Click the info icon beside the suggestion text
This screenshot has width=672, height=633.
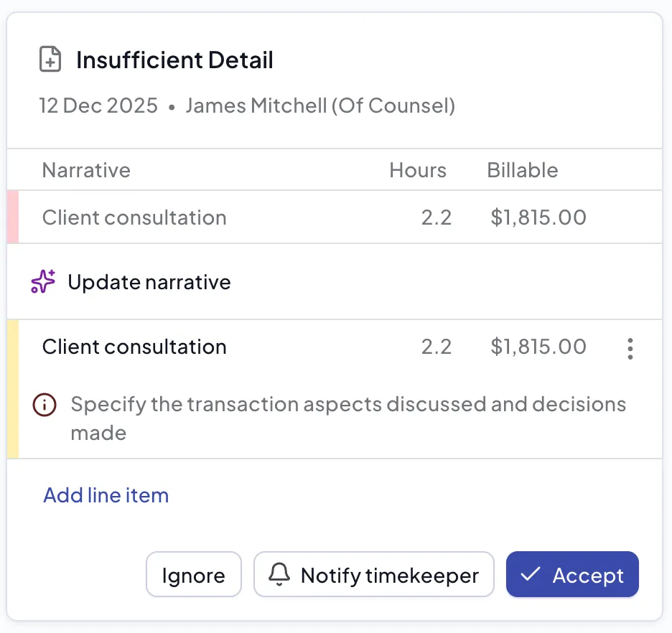point(45,405)
